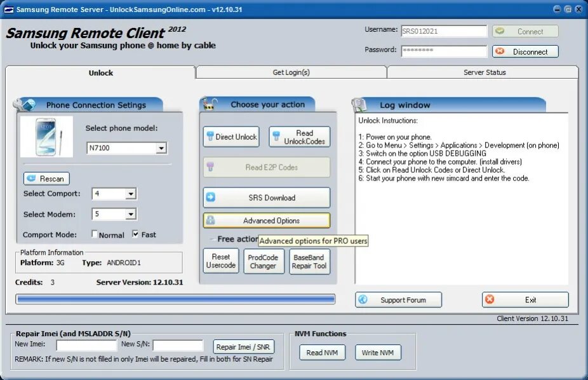588x380 pixels.
Task: Click Read UnlockCodes button
Action: pos(299,137)
